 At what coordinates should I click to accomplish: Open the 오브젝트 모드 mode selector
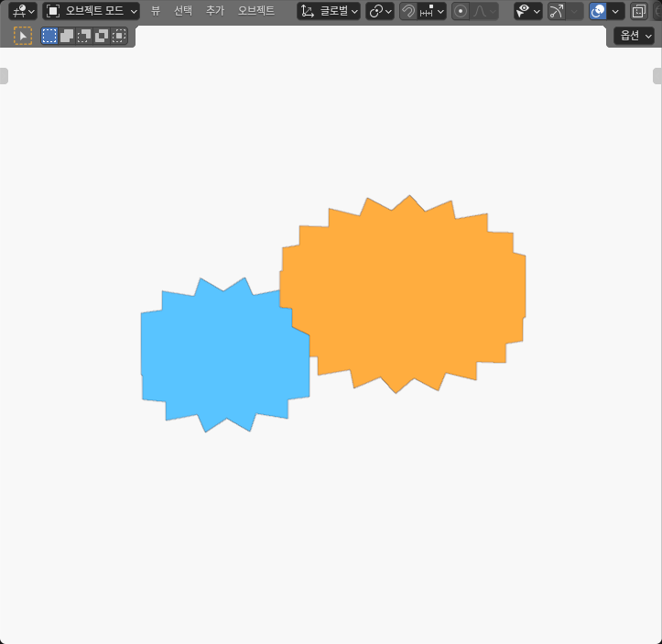click(92, 11)
